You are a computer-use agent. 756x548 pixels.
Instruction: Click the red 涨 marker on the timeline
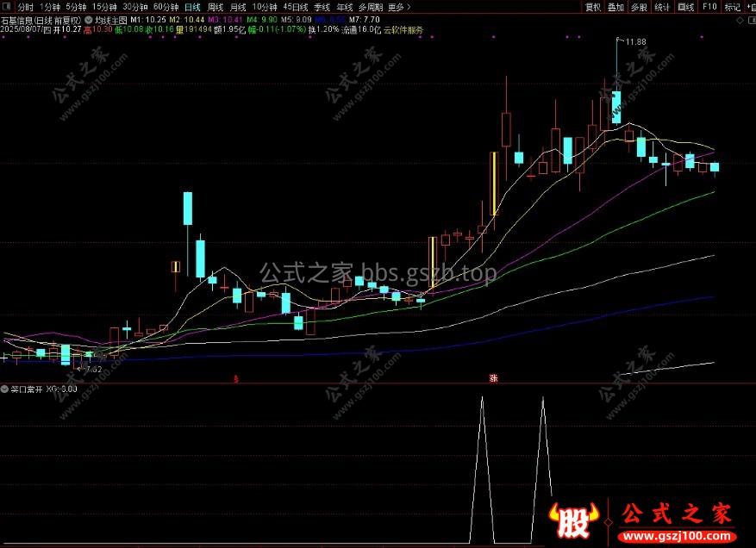(x=493, y=378)
